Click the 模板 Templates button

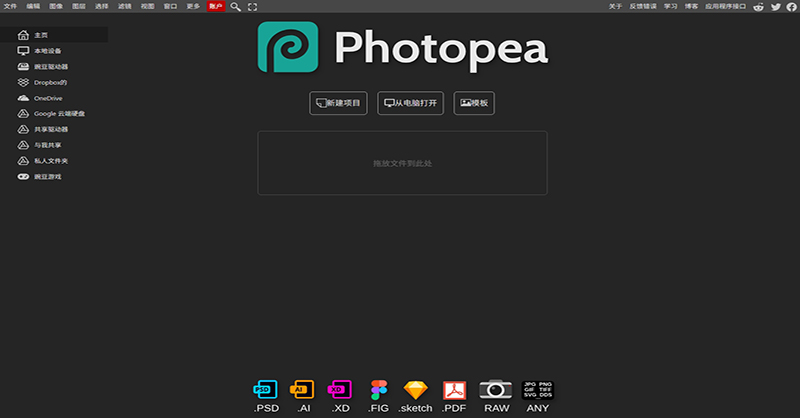474,103
